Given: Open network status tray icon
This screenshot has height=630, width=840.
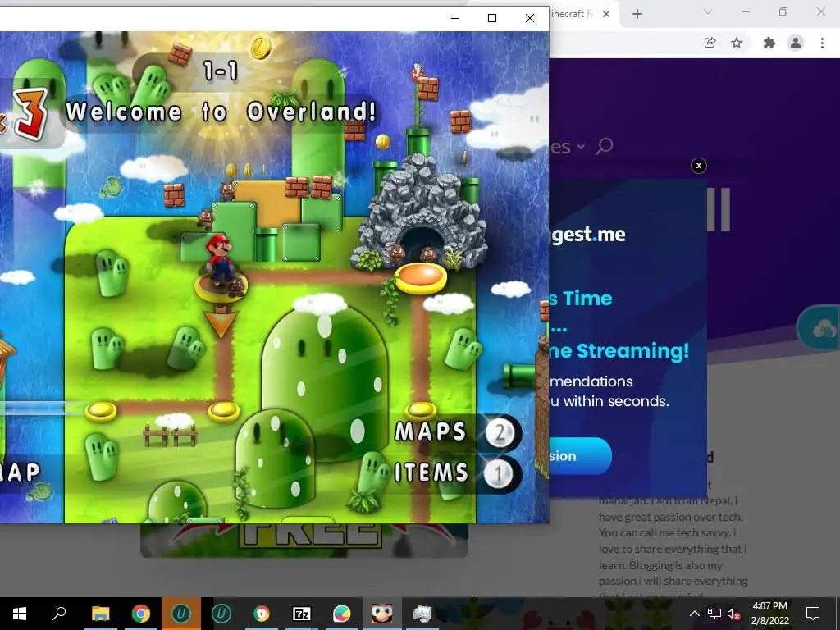Looking at the screenshot, I should click(714, 614).
